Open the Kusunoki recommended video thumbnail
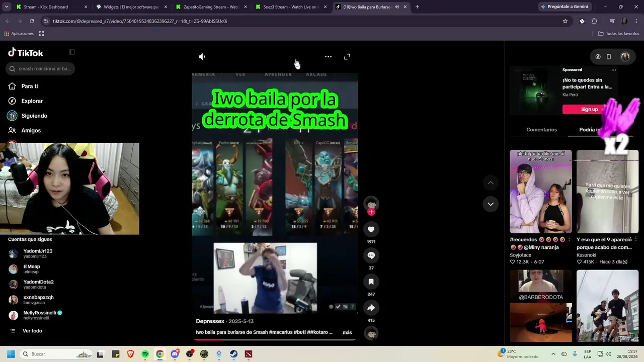Screen dimensions: 644x362 click(608, 192)
